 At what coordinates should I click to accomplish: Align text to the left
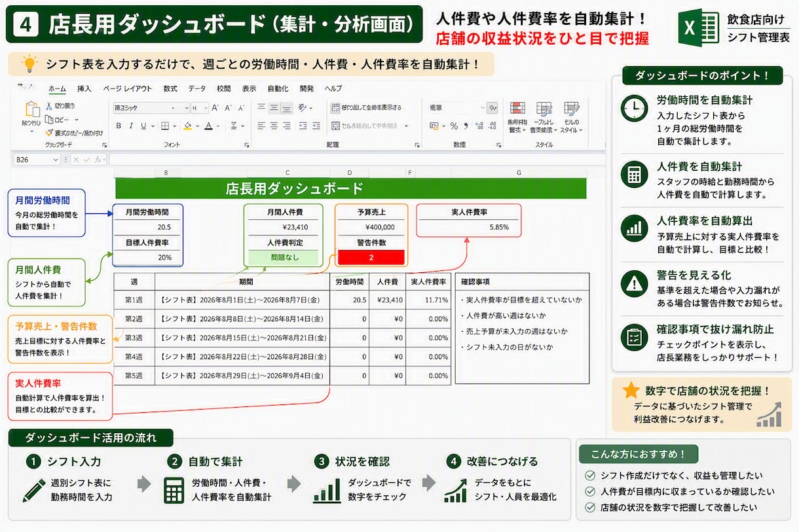pyautogui.click(x=261, y=126)
